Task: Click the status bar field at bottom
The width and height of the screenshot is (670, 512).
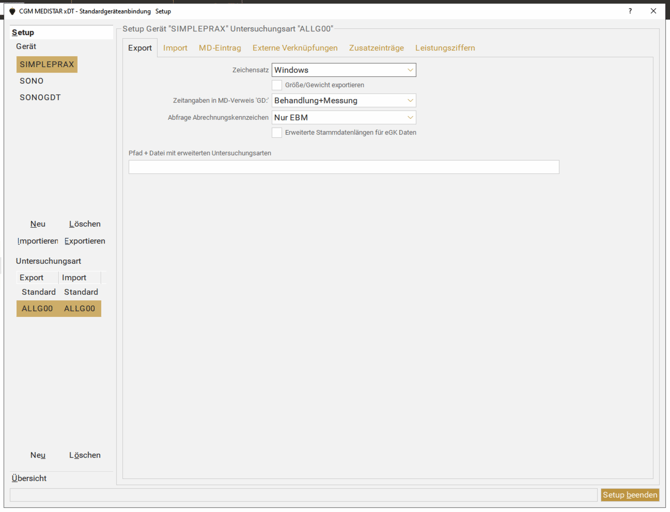Action: [303, 495]
